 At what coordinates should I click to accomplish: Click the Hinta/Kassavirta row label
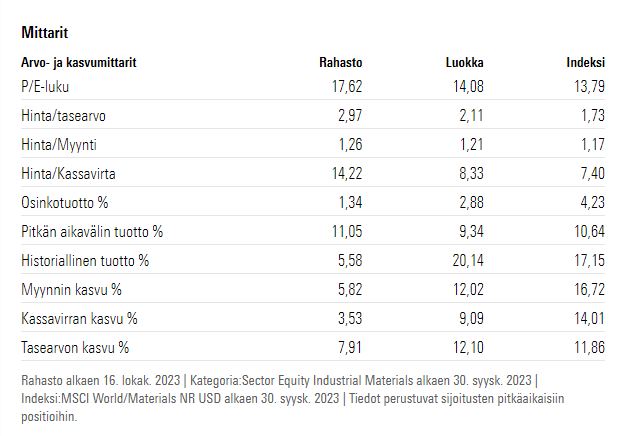(x=68, y=174)
